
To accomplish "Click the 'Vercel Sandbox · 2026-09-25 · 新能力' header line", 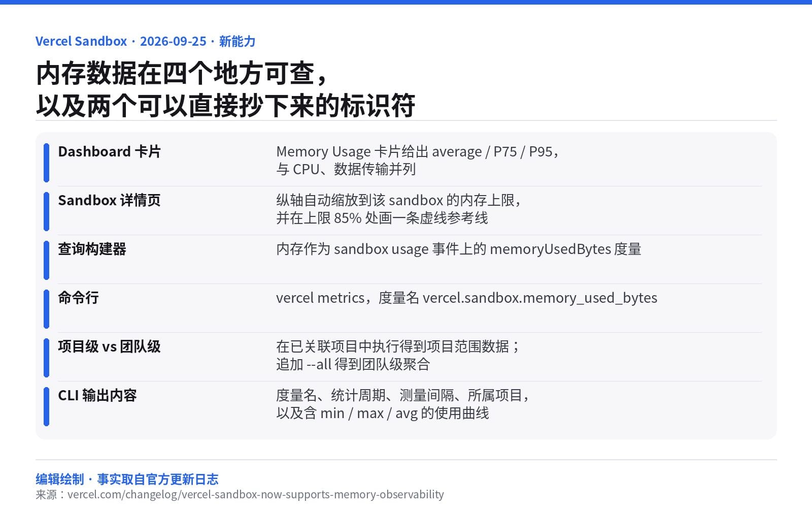I will coord(146,41).
